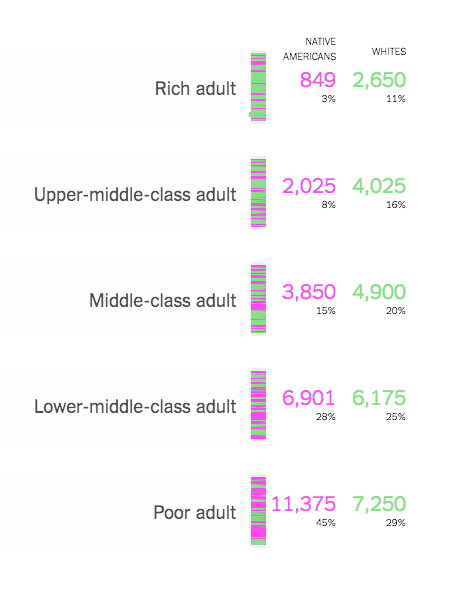
Task: Select the Middle-class adult row label
Action: click(x=163, y=301)
